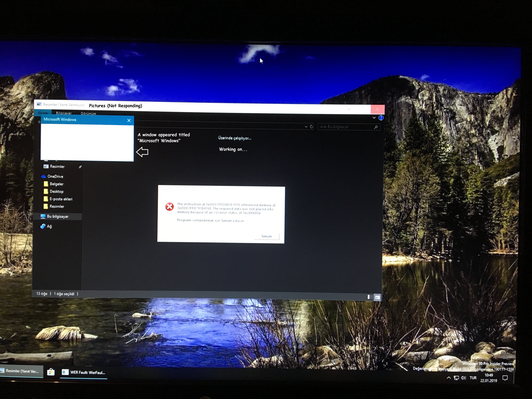532x399 pixels.
Task: Open the Dosya ribbon tab
Action: point(43,113)
